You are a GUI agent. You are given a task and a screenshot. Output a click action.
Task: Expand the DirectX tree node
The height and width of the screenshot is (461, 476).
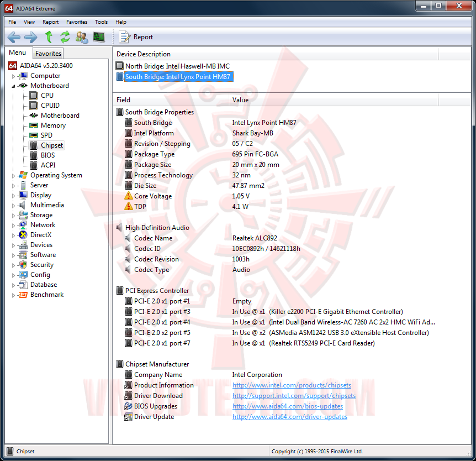coord(13,235)
